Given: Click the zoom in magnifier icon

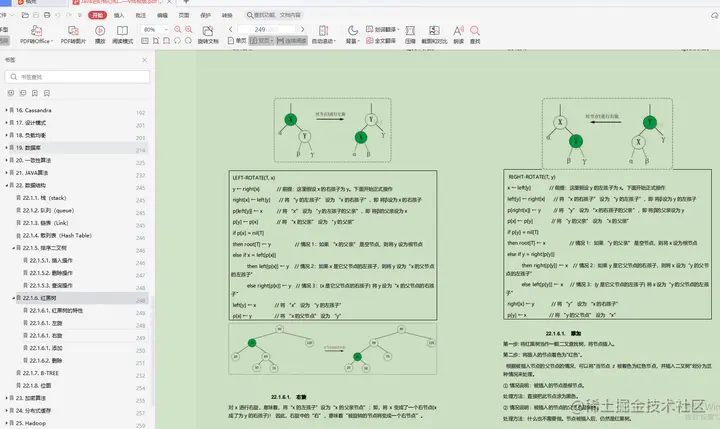Looking at the screenshot, I should click(x=189, y=29).
